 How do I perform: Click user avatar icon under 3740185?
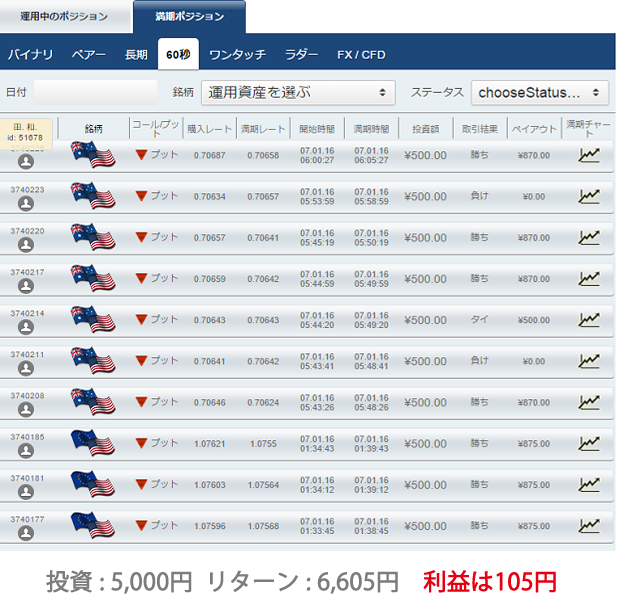(x=26, y=450)
